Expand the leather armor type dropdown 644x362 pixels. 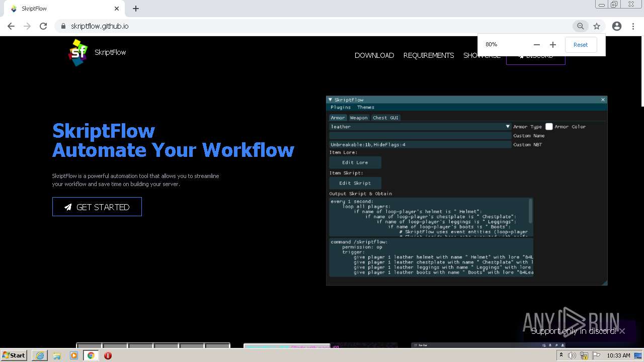click(x=420, y=127)
